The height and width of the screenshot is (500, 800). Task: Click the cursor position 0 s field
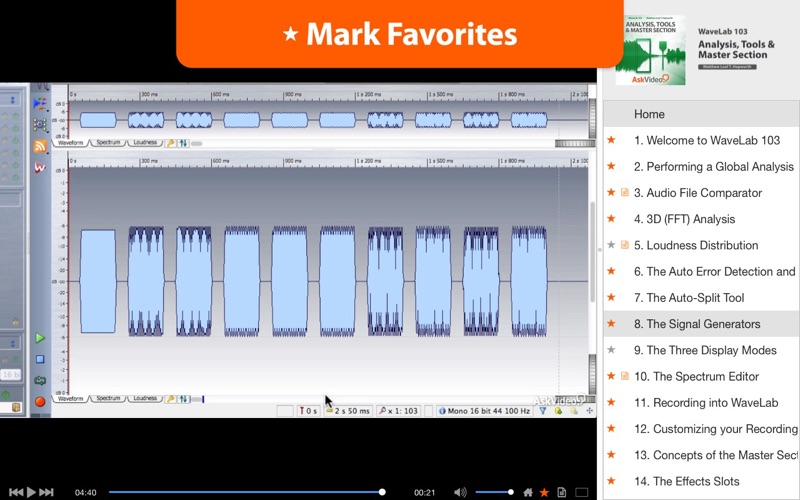(x=308, y=411)
